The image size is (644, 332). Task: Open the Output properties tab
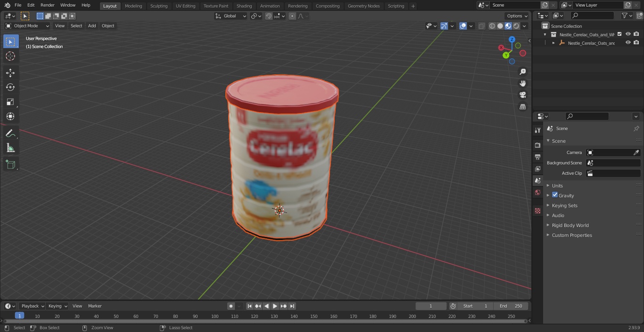pos(537,157)
